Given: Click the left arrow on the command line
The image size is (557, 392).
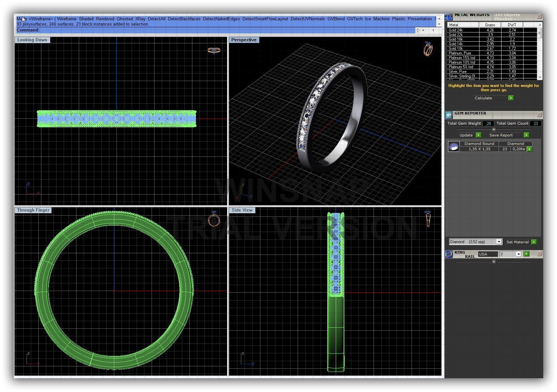Looking at the screenshot, I should 423,30.
